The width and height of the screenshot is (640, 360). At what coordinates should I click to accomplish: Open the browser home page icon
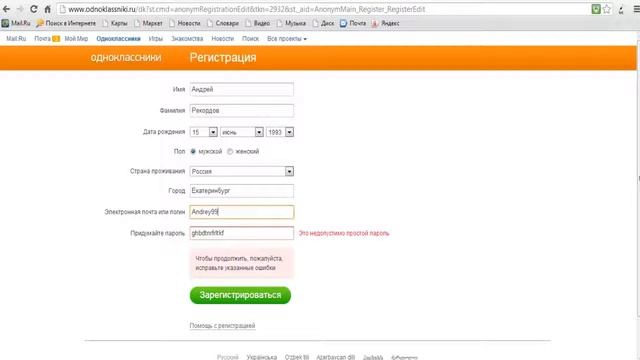47,9
